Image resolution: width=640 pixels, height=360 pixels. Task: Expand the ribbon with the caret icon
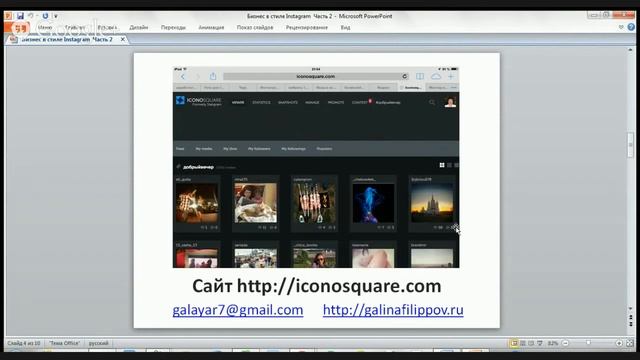(x=621, y=27)
